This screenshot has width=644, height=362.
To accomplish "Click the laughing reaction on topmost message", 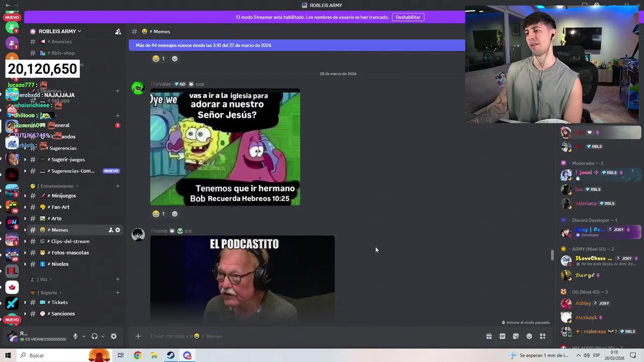I will tap(158, 58).
